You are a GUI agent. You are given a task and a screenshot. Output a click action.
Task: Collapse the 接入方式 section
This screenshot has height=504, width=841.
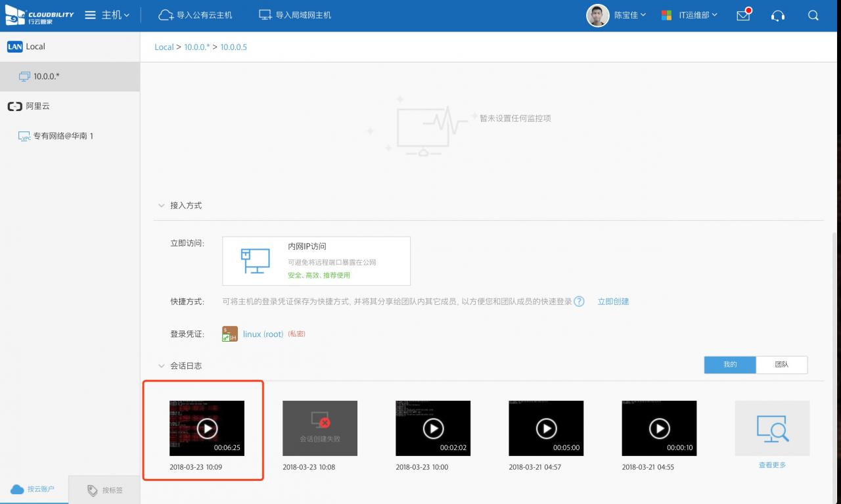click(x=162, y=206)
